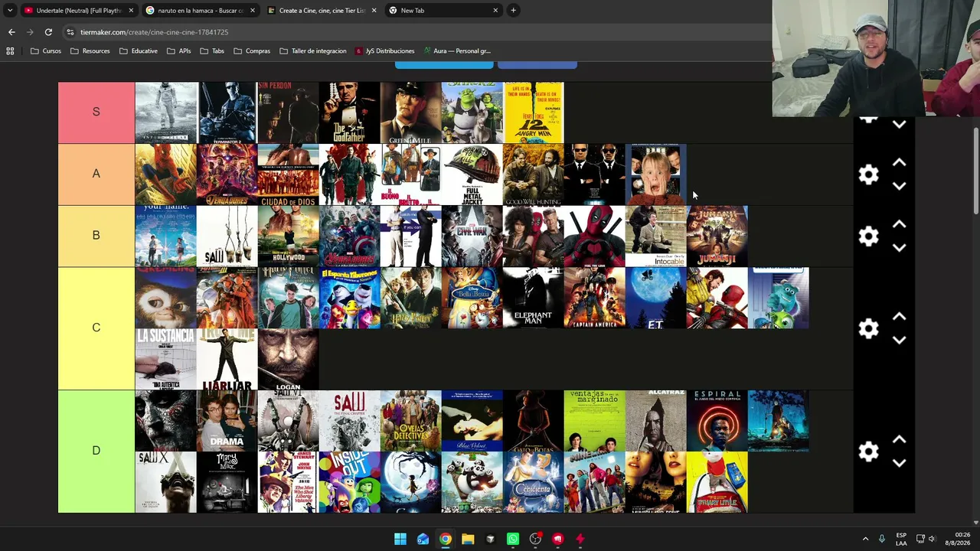Move tier B row up with arrow
The image size is (980, 551).
[899, 225]
